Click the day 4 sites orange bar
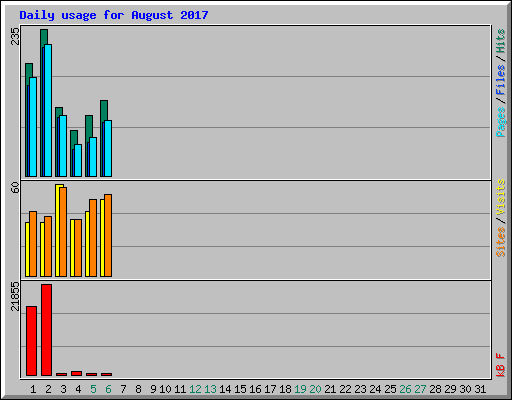This screenshot has width=512, height=400. point(78,248)
